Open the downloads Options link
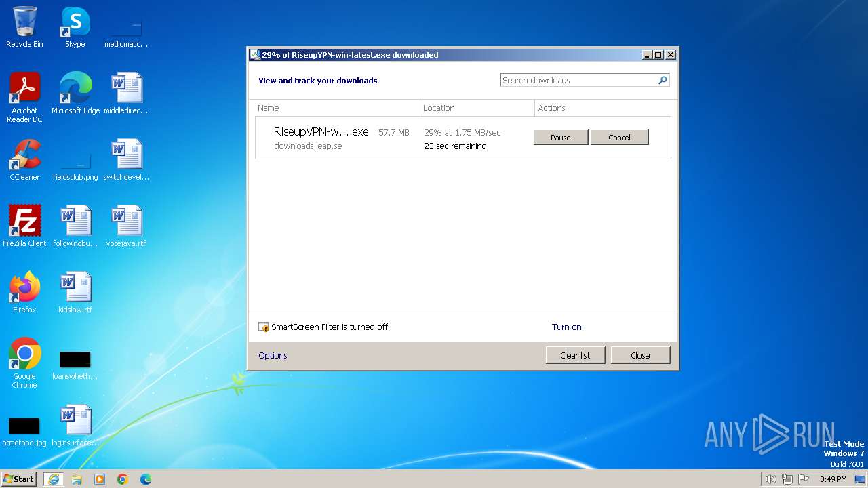The height and width of the screenshot is (488, 868). (x=273, y=356)
